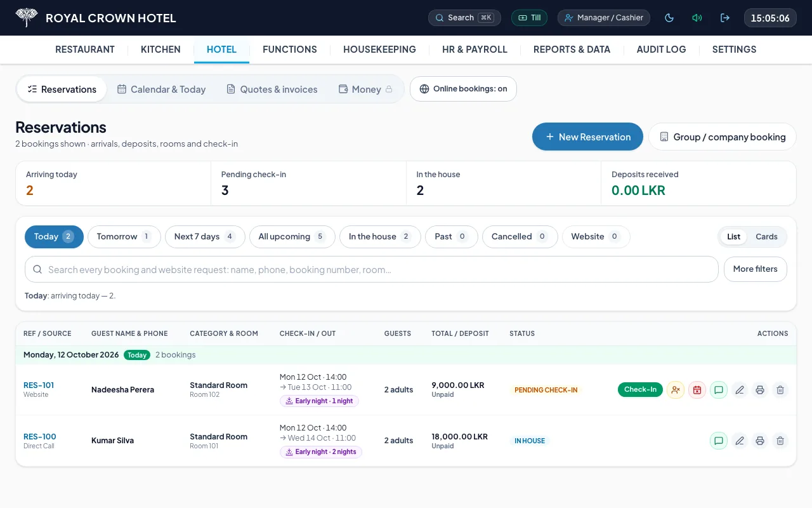Screen dimensions: 812x508
Task: Toggle Online bookings on/off
Action: click(x=463, y=89)
